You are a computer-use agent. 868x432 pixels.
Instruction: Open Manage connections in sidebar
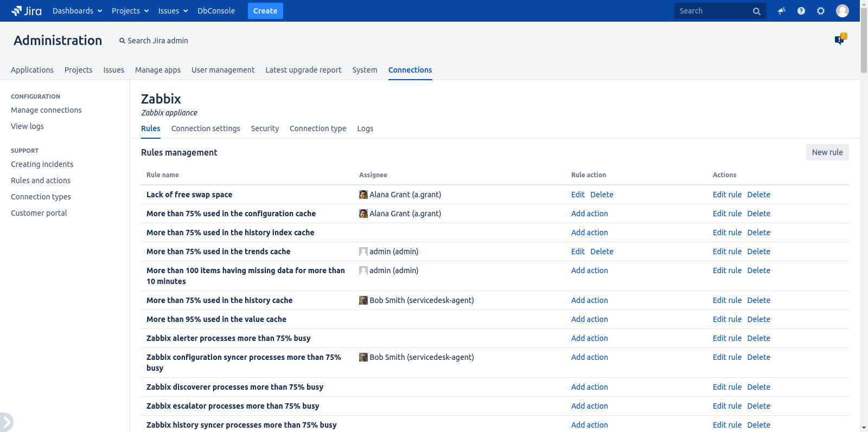pyautogui.click(x=46, y=110)
